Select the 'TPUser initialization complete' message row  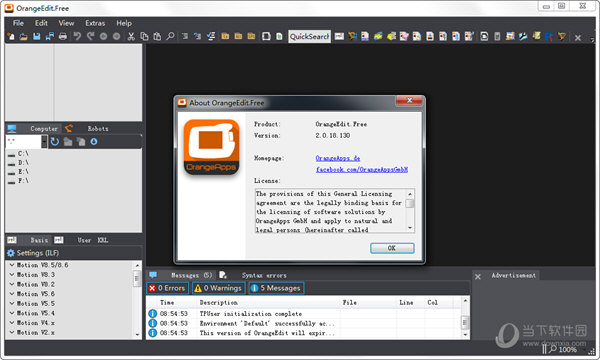[x=304, y=314]
